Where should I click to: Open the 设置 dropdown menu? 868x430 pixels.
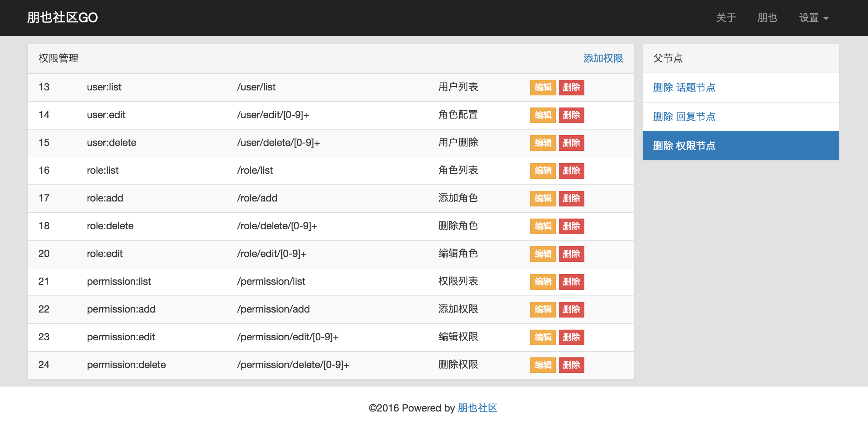pyautogui.click(x=813, y=18)
